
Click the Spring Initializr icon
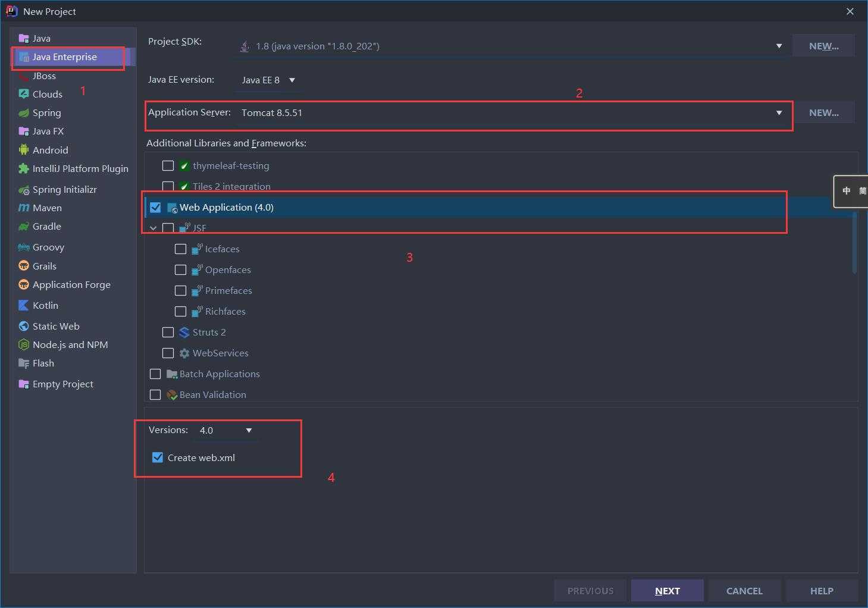[x=24, y=190]
